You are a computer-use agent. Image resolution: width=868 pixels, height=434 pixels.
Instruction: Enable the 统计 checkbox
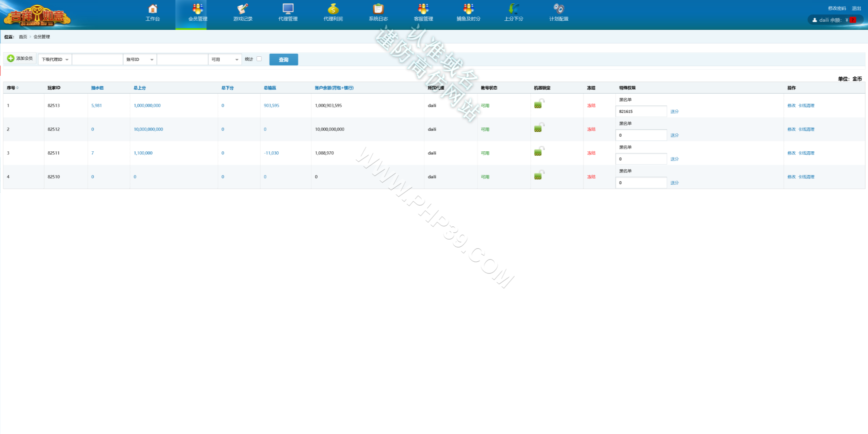(259, 59)
